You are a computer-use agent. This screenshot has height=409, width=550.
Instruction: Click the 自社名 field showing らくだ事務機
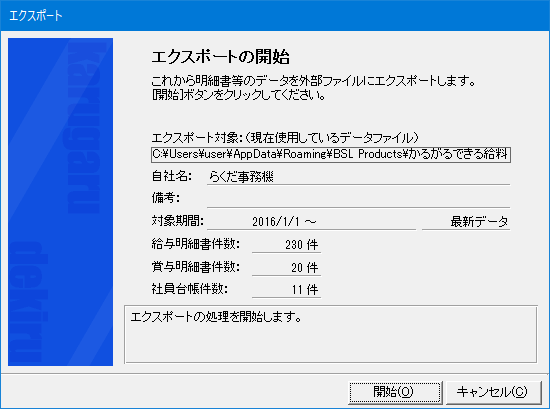pos(358,176)
